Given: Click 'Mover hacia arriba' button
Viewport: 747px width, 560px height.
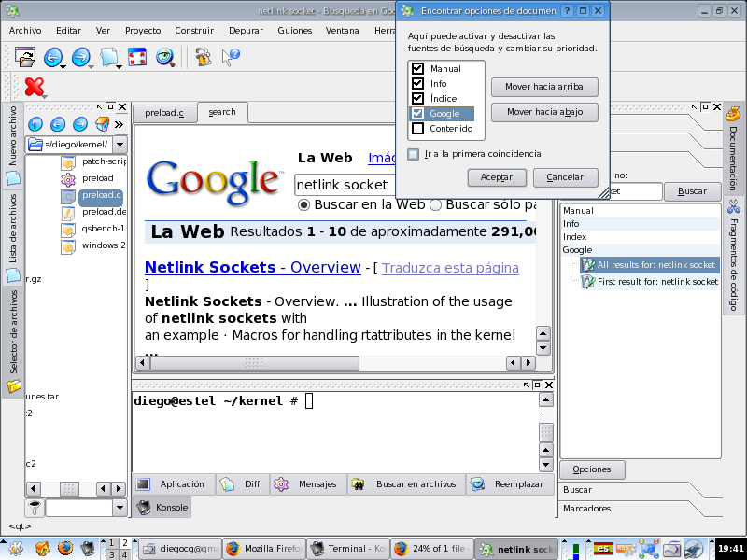Looking at the screenshot, I should pos(544,87).
